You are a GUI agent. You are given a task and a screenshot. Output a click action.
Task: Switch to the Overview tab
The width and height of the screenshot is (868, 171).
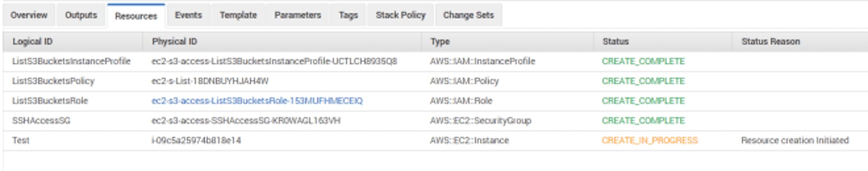coord(29,15)
